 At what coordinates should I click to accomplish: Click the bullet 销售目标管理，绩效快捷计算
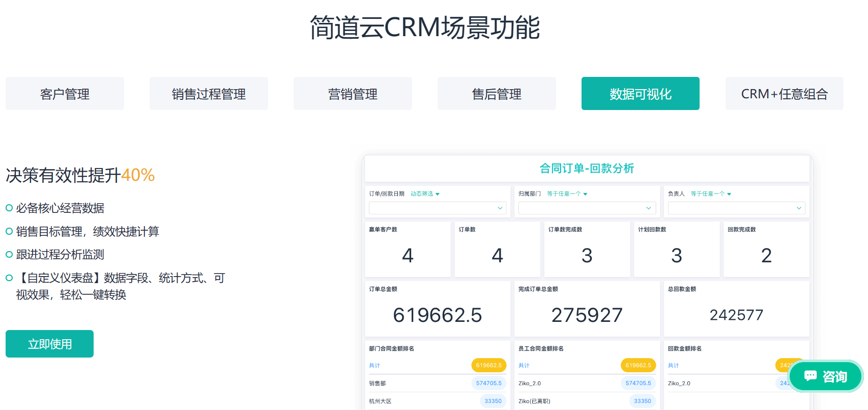[88, 231]
